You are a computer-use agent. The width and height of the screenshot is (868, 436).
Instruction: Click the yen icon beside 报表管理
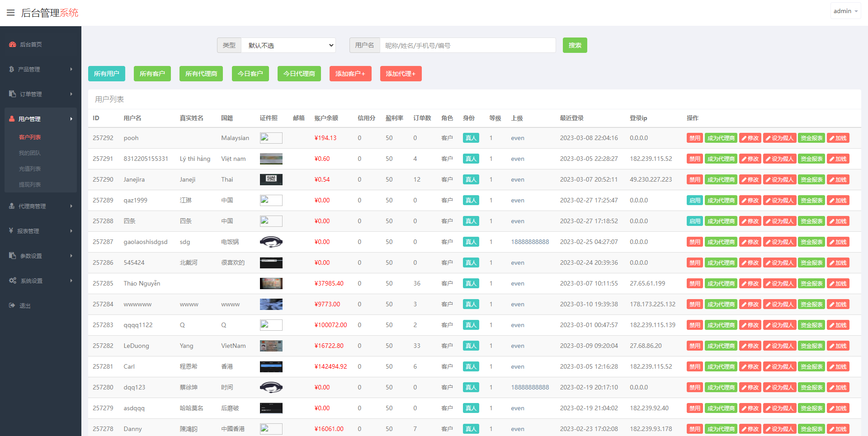click(11, 231)
